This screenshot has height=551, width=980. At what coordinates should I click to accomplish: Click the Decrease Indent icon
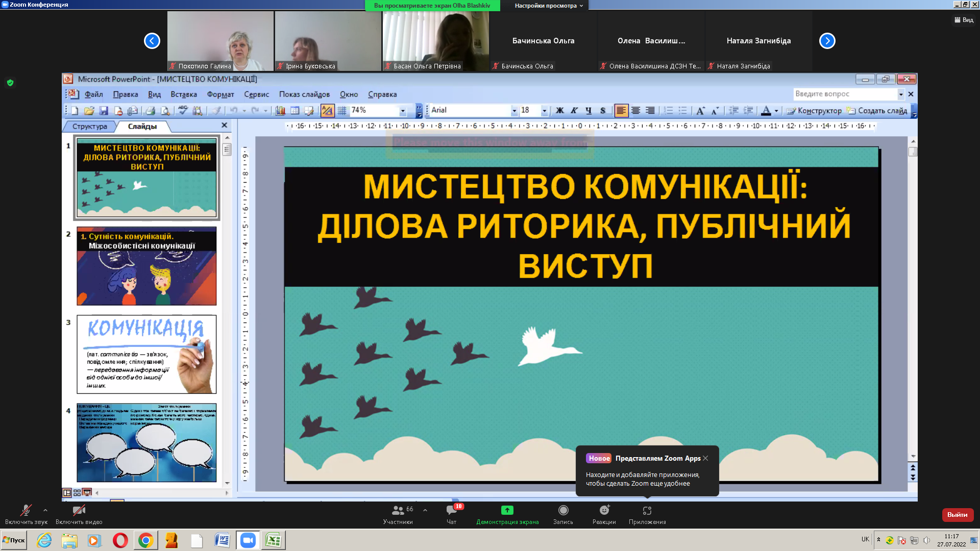(x=733, y=110)
